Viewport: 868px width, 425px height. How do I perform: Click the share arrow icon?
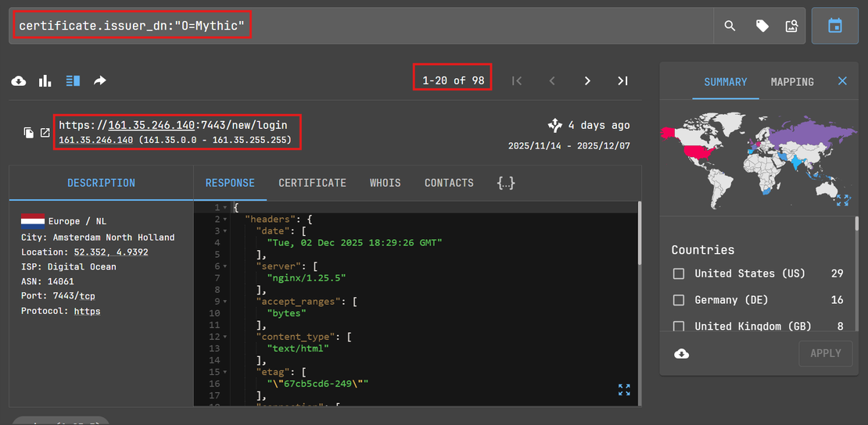click(x=100, y=80)
